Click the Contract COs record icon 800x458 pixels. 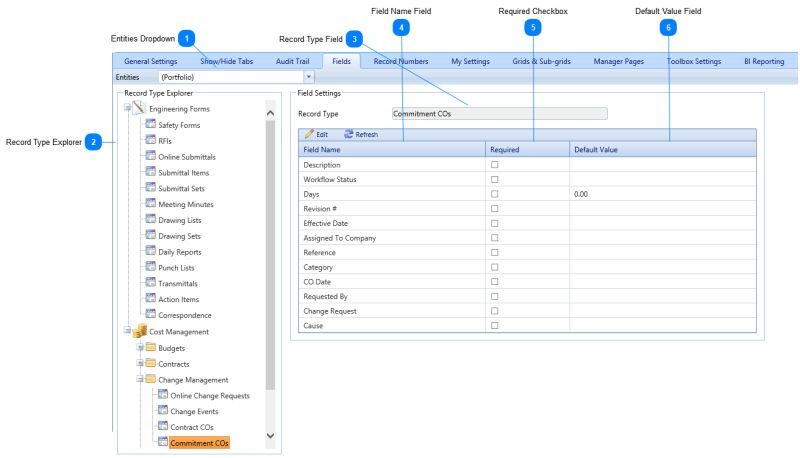163,426
